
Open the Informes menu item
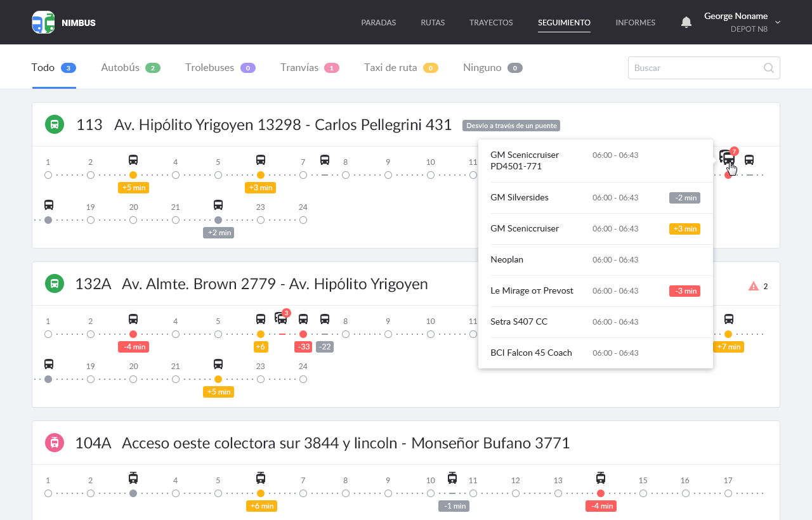coord(635,22)
